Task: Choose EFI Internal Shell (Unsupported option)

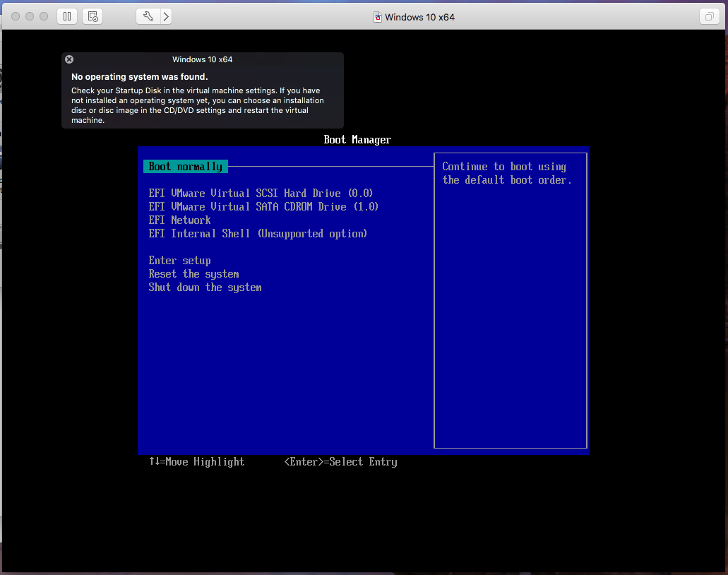Action: pos(258,234)
